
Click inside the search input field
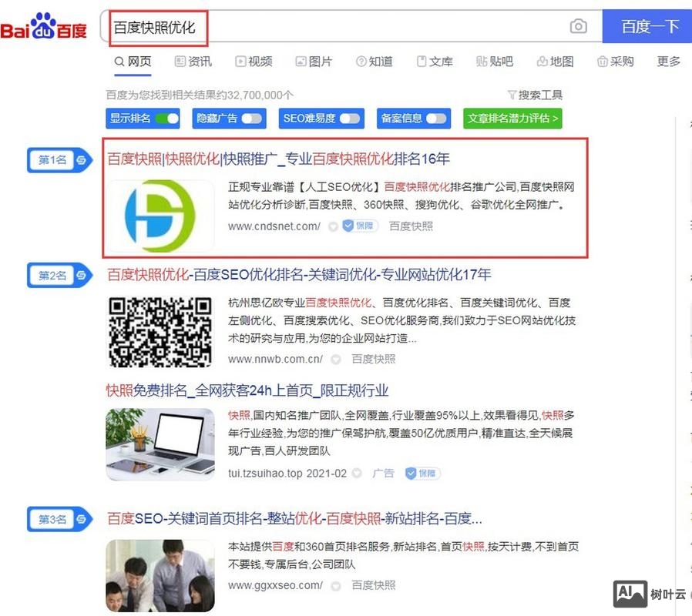click(x=308, y=26)
